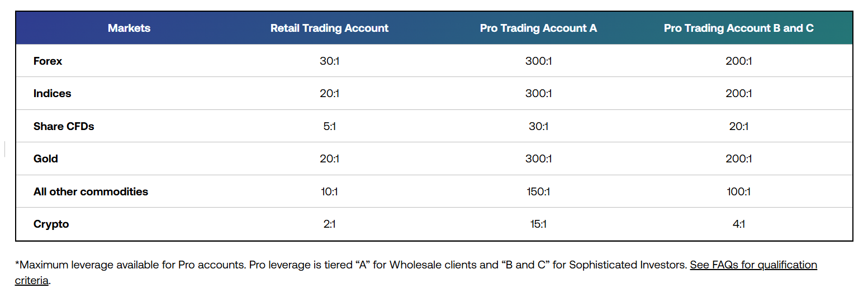Screen dimensions: 868x293
Task: Click All other commodities Pro A value 150:1
Action: tap(538, 191)
